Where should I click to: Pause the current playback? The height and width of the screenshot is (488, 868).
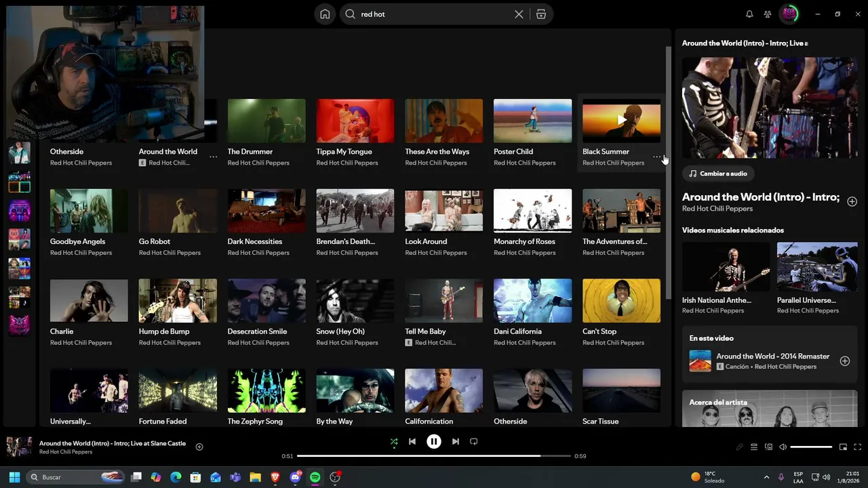click(434, 442)
